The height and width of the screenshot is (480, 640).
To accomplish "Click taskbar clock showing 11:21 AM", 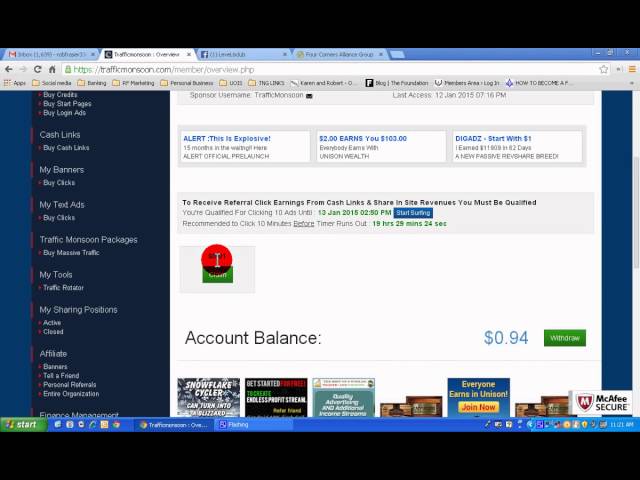I will [622, 425].
